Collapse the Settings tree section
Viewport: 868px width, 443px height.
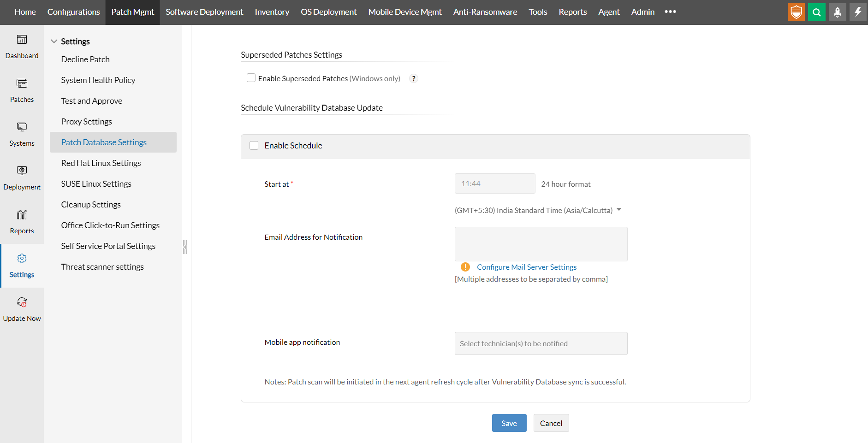54,41
